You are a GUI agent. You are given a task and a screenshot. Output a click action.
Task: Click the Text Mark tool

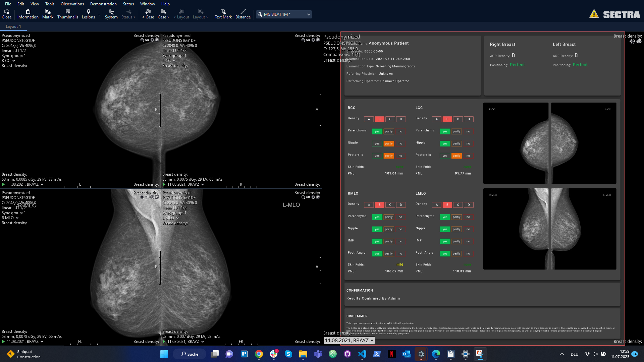click(x=223, y=14)
